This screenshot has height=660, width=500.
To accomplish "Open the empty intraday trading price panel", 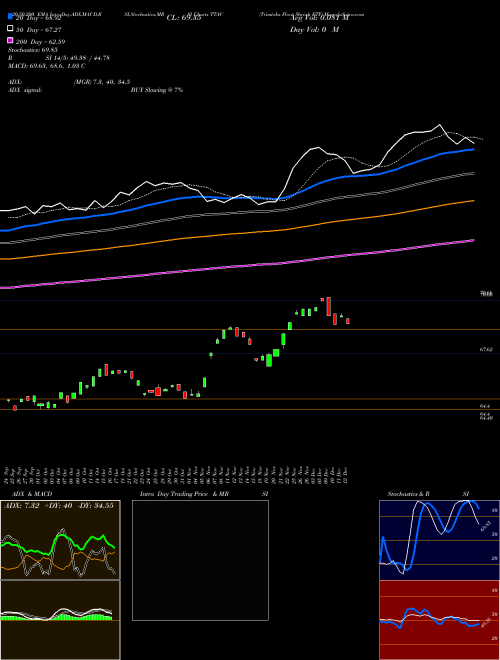I will [200, 560].
